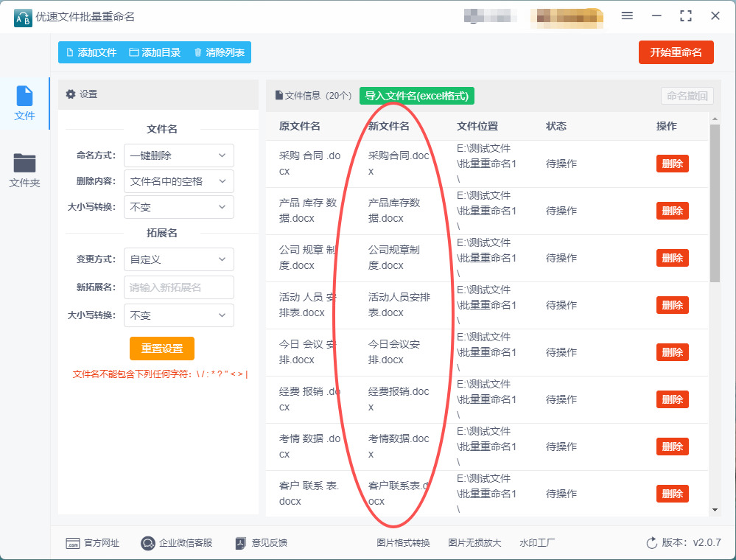Open the 变更方式 extension dropdown
Viewport: 736px width, 560px height.
click(178, 259)
